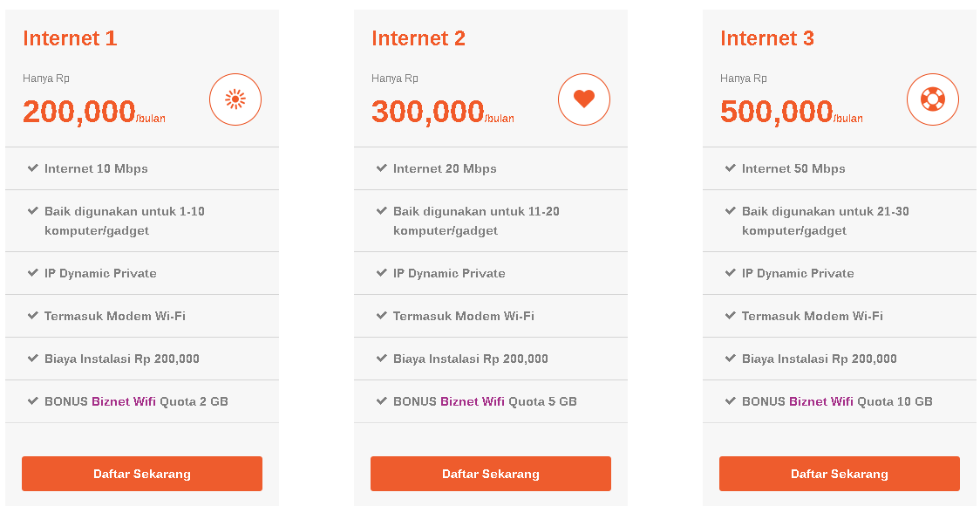Click the checkmark beside BONUS Biznet Wifi Quota 10 GB
The height and width of the screenshot is (506, 980).
(x=731, y=401)
